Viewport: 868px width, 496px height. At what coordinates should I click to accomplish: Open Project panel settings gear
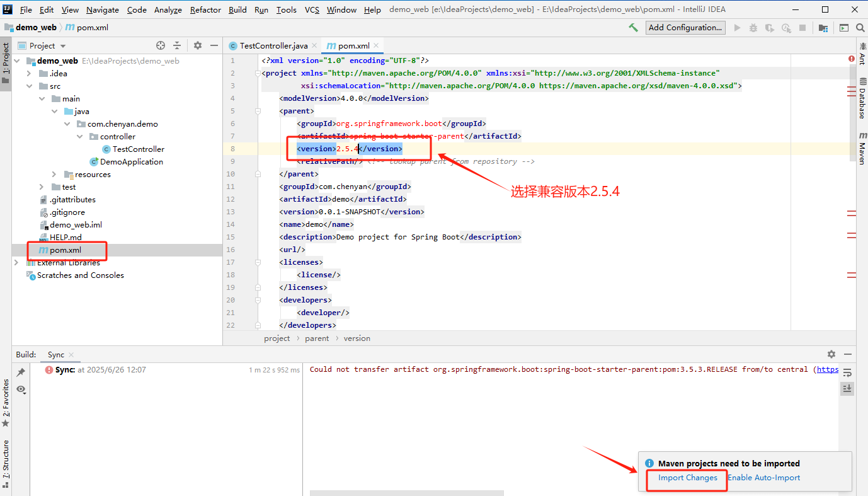click(198, 45)
